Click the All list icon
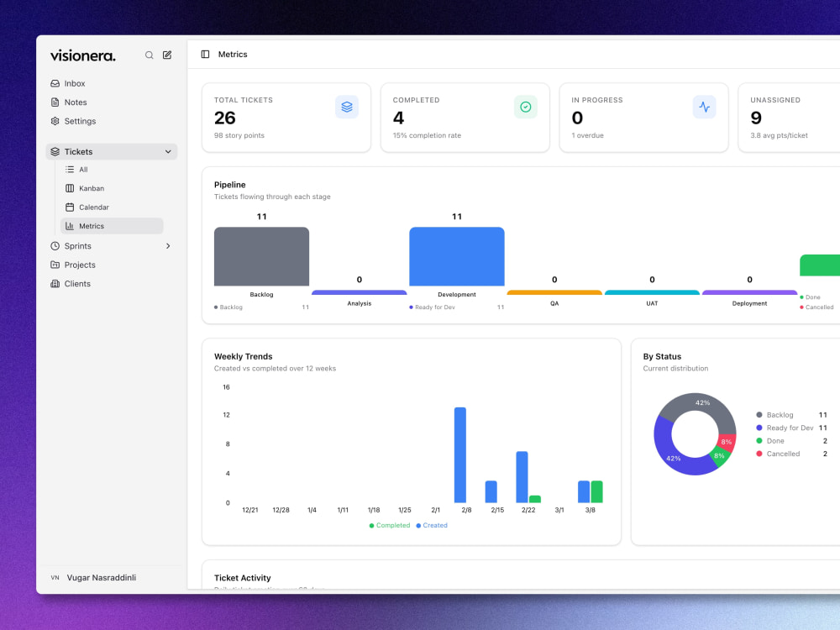The width and height of the screenshot is (840, 630). click(70, 170)
